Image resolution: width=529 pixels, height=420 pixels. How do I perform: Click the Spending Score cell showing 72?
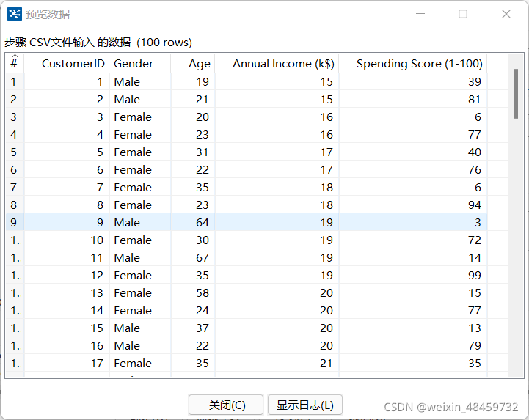(x=413, y=240)
